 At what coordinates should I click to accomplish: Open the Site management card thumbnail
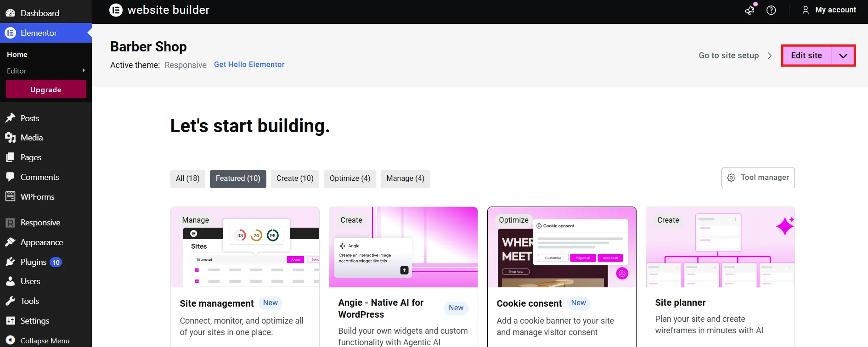click(245, 247)
